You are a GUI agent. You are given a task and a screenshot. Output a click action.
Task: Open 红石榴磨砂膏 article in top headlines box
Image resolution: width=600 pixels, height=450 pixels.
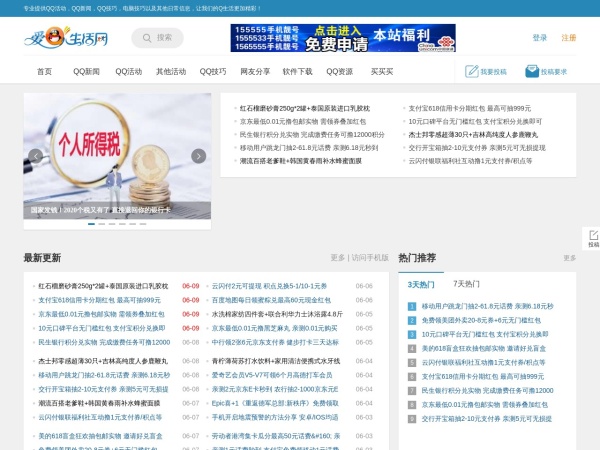(x=305, y=108)
